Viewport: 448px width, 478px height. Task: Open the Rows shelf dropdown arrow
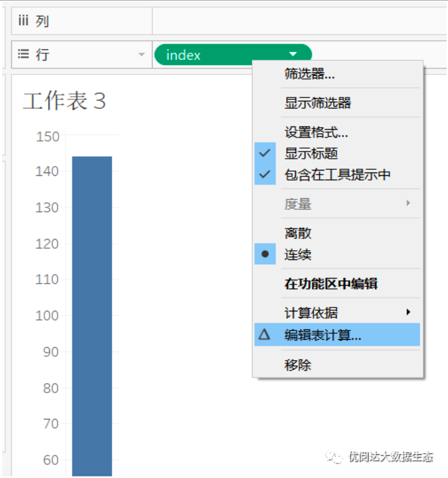[141, 55]
